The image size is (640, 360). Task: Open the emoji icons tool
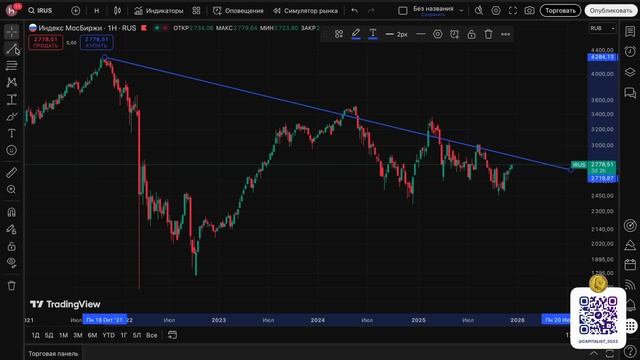[x=11, y=150]
